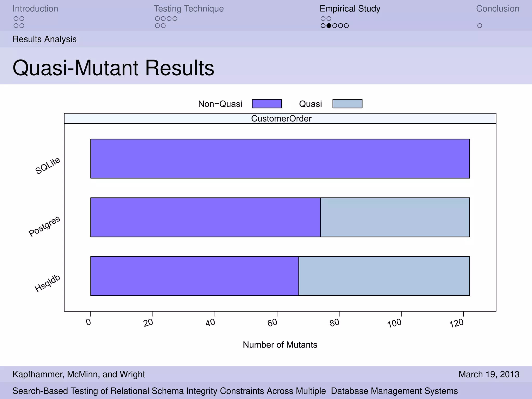This screenshot has height=399, width=532.
Task: Click the Conclusion slide navigation dot
Action: (x=480, y=26)
